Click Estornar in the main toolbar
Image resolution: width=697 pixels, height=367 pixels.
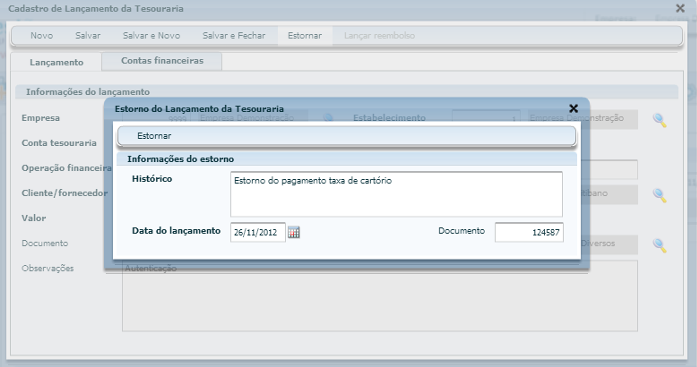point(305,36)
